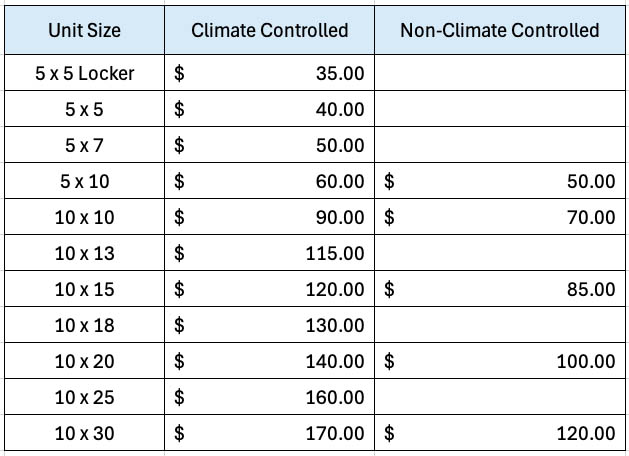The image size is (629, 456).
Task: Select the 40.00 climate controlled price
Action: pyautogui.click(x=270, y=109)
